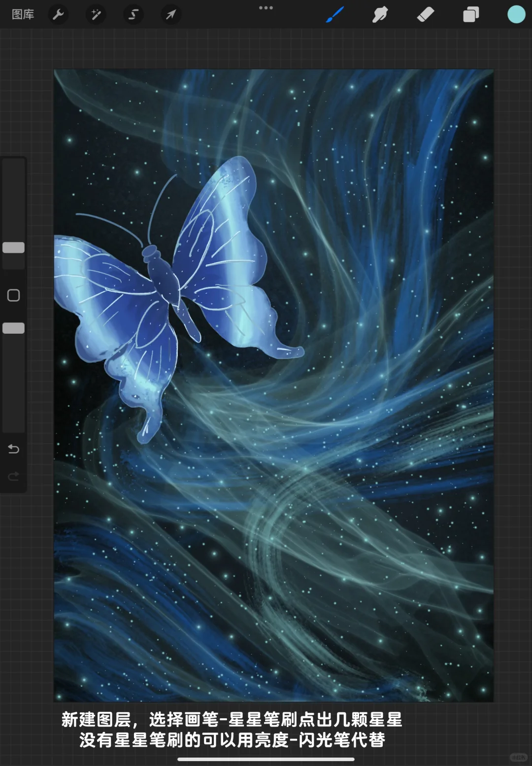Switch to the Smudge tool
Image resolution: width=532 pixels, height=766 pixels.
(379, 15)
